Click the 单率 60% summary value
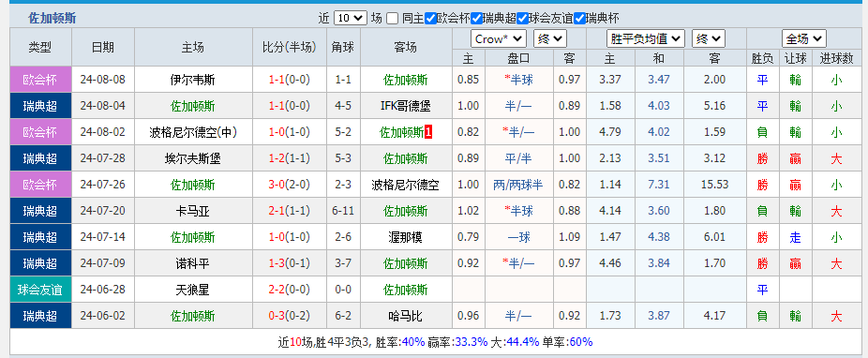Screen dimensions: 868x358 580,342
